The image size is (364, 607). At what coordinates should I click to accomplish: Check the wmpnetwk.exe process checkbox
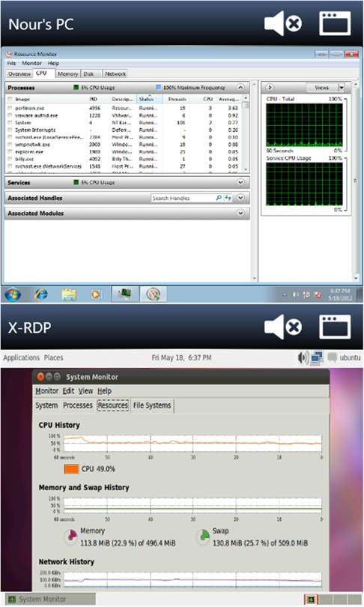(9, 145)
